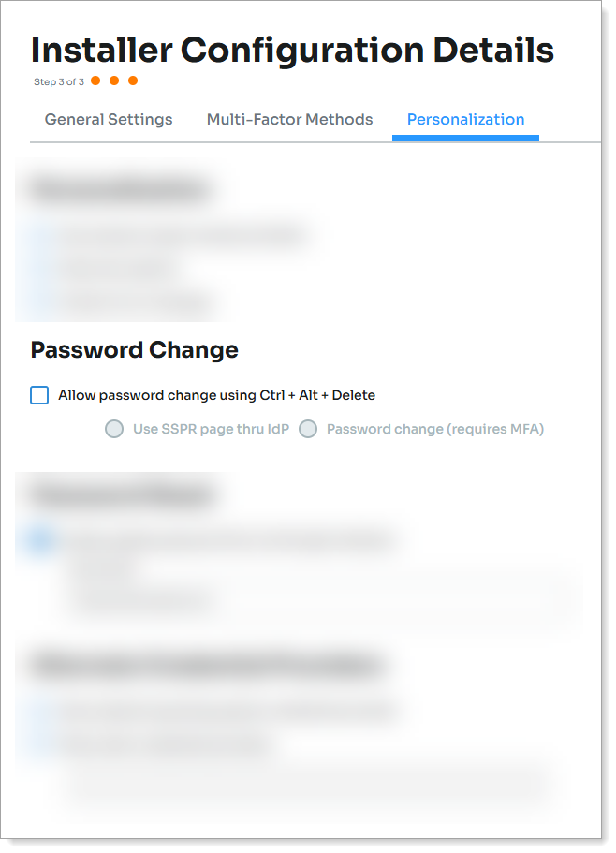Image resolution: width=616 pixels, height=853 pixels.
Task: Choose the Use SSPR page thru IdP radio
Action: [x=114, y=429]
